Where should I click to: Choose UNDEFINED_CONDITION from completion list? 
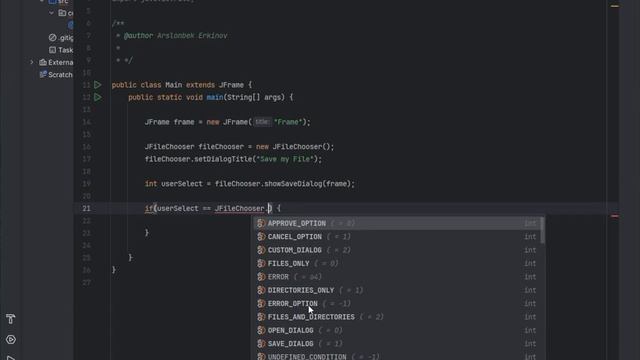398,356
